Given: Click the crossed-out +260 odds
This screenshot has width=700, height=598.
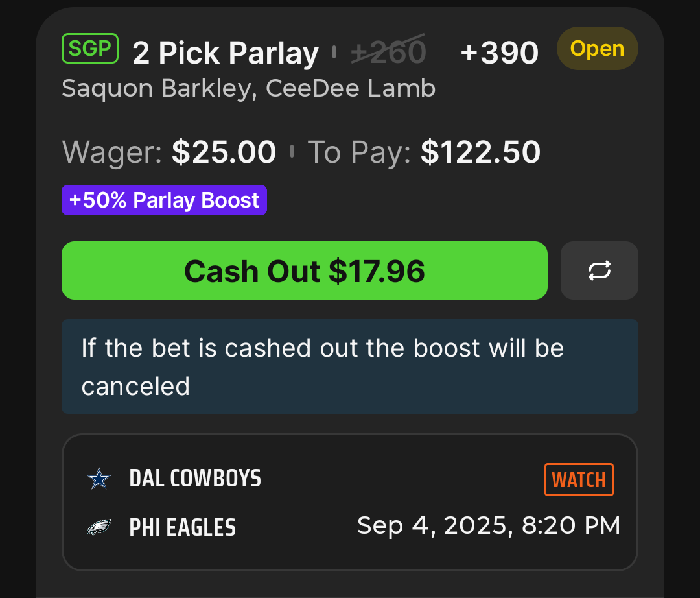Looking at the screenshot, I should 388,52.
